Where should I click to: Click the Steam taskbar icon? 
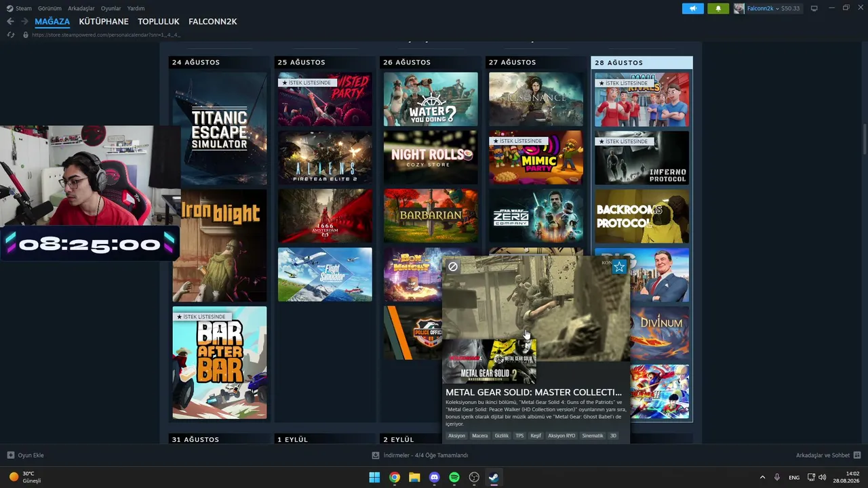(x=494, y=477)
